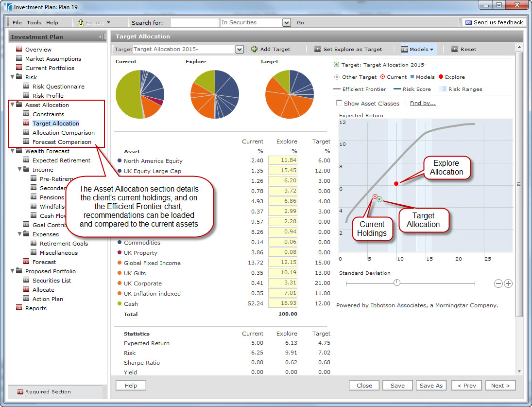The height and width of the screenshot is (407, 532).
Task: Collapse the Wealth Forecast tree node
Action: (12, 151)
